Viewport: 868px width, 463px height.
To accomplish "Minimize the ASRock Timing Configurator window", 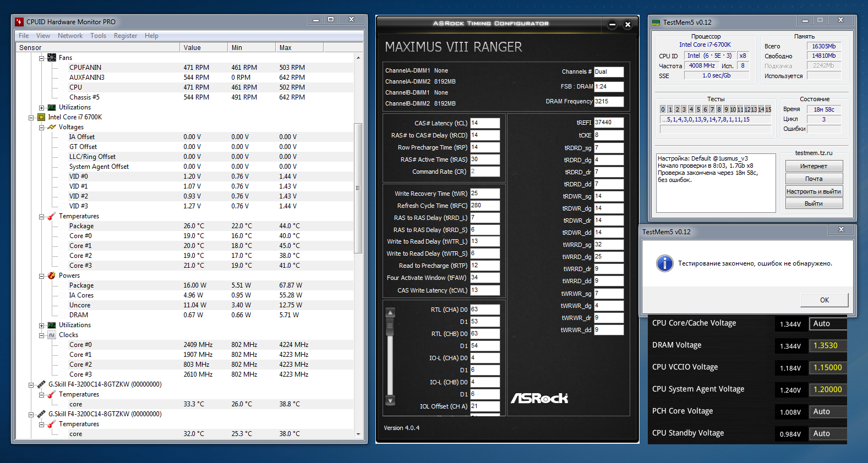I will click(x=613, y=25).
